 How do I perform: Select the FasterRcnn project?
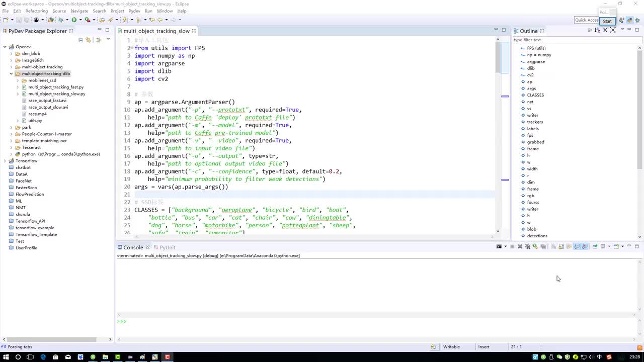26,188
